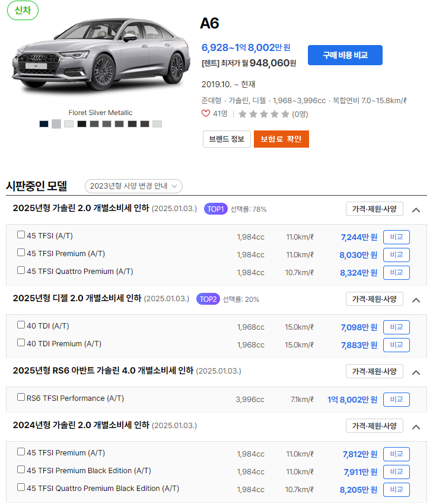The image size is (436, 504).
Task: Click the 40 TDI Premium (A/T) label
Action: click(x=64, y=343)
